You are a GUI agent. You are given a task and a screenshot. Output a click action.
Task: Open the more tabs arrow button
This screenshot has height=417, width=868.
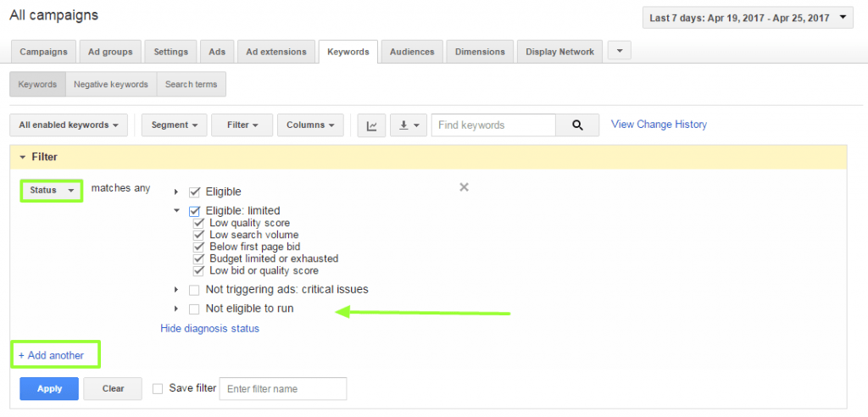(620, 52)
